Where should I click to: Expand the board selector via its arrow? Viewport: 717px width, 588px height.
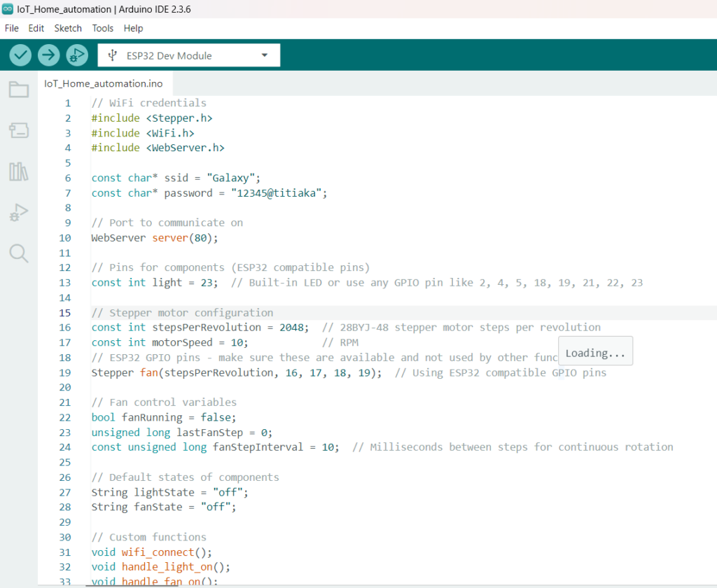(x=265, y=55)
